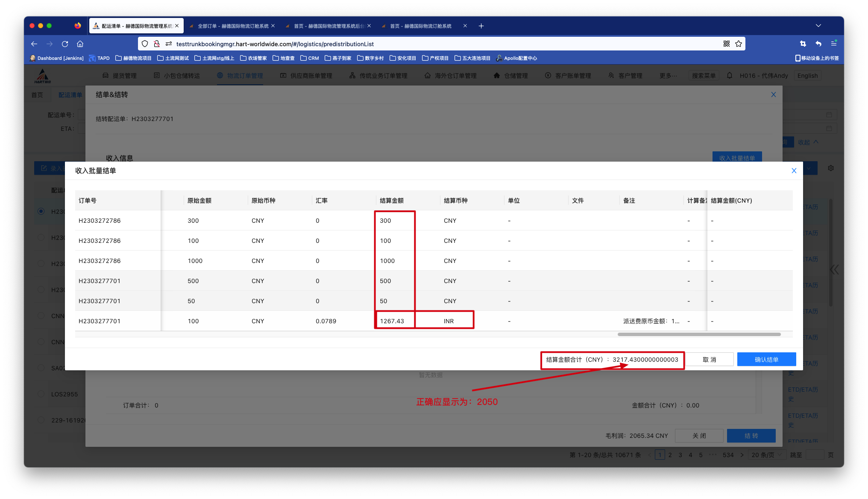Select the LOS2955 row radio button
The width and height of the screenshot is (868, 499).
[x=41, y=394]
